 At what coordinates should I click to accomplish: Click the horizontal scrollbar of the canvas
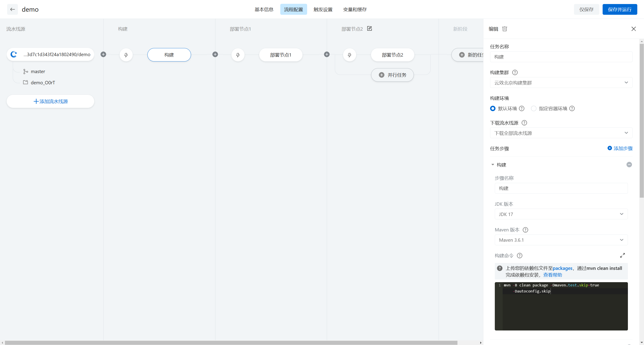pyautogui.click(x=231, y=343)
